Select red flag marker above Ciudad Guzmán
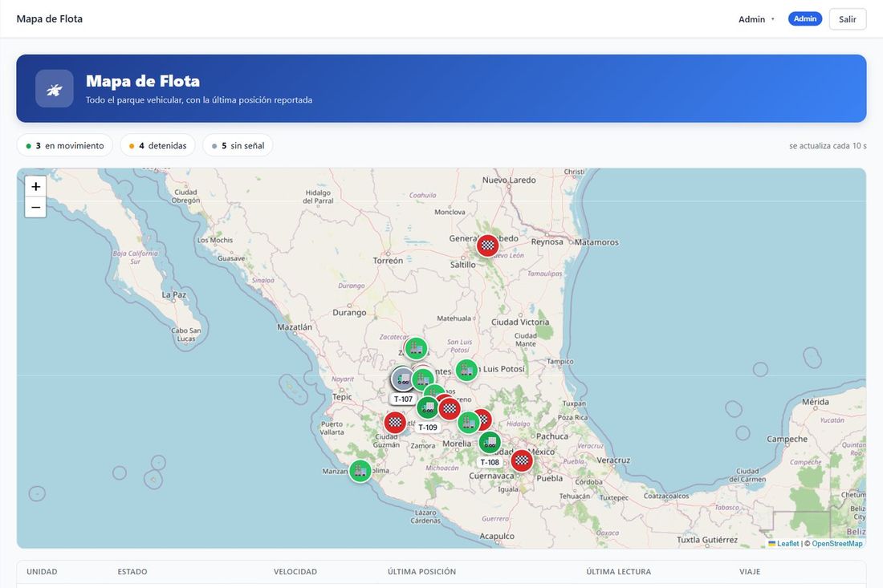Viewport: 883px width, 588px height. [x=395, y=422]
